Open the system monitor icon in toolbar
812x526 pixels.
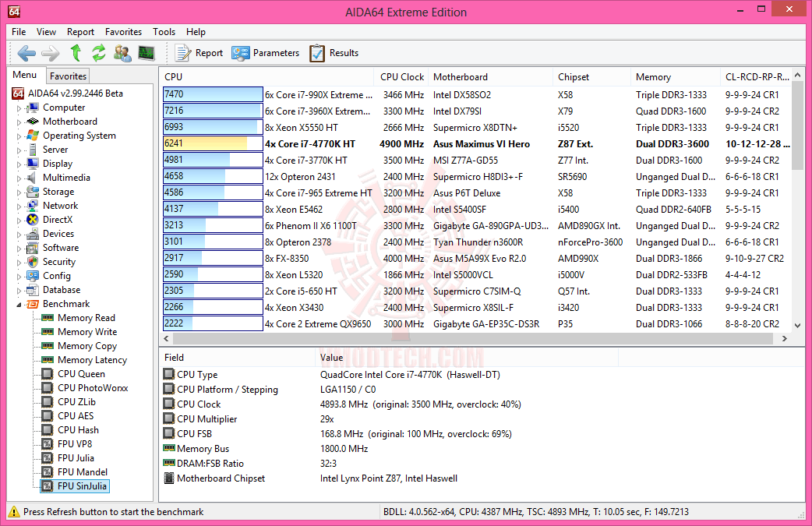[147, 53]
